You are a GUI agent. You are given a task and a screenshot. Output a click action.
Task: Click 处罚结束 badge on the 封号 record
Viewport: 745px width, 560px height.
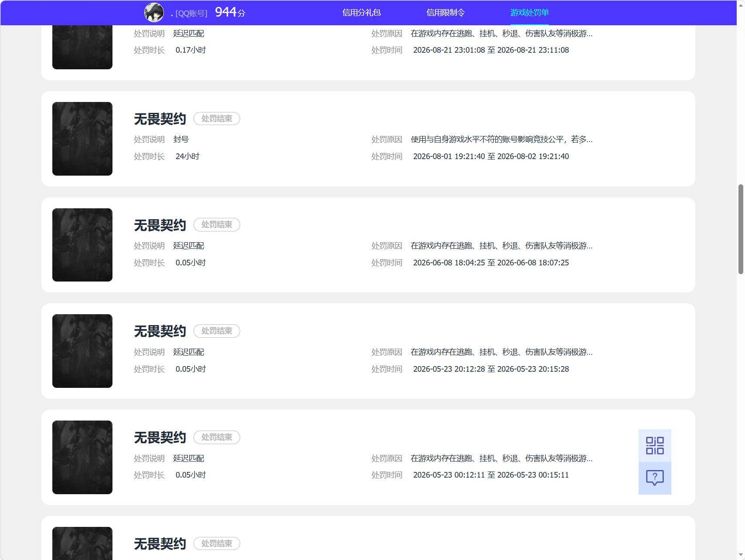tap(217, 119)
